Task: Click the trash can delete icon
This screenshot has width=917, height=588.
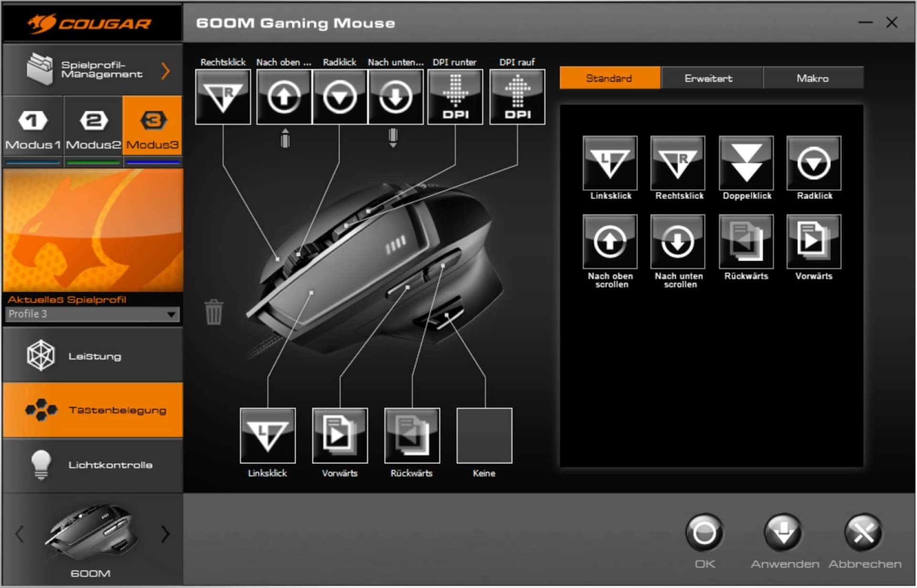Action: [x=213, y=312]
